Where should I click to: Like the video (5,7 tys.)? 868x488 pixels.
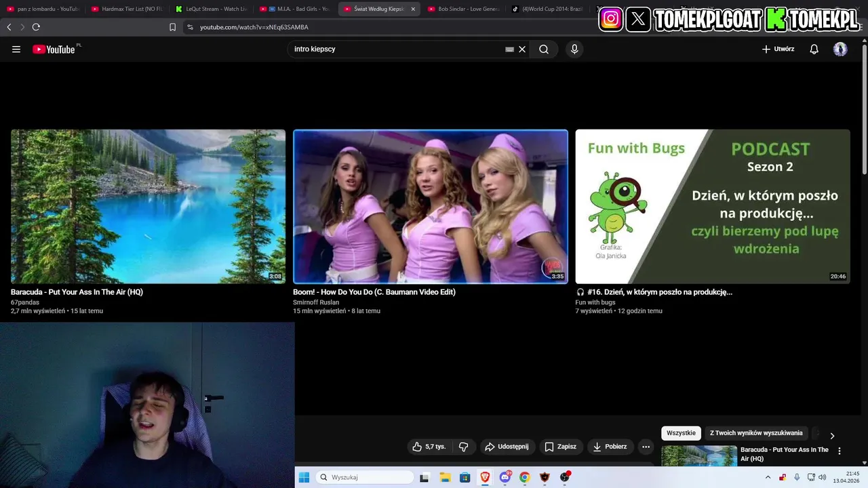click(x=429, y=447)
